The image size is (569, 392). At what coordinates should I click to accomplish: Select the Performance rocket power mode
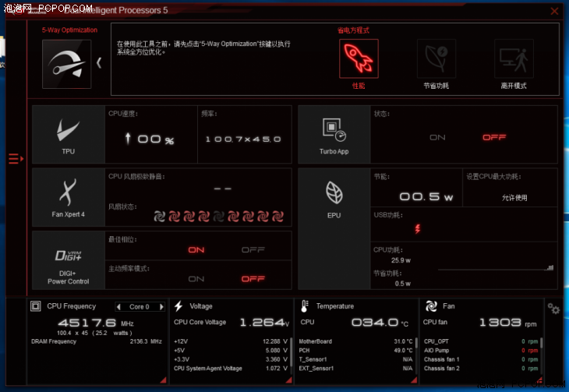point(359,58)
